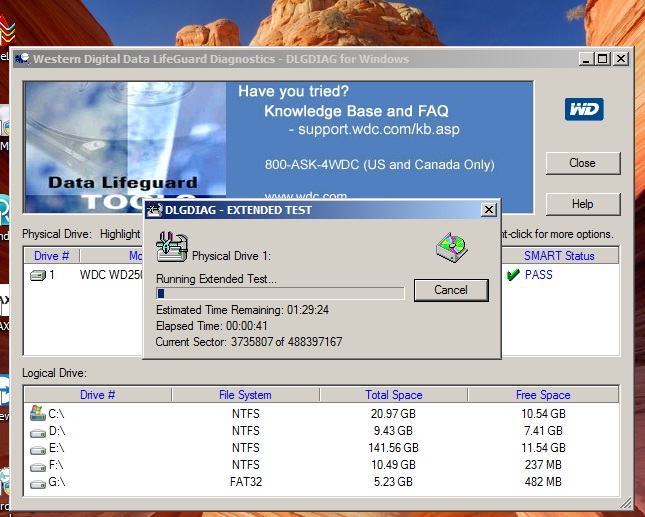645x517 pixels.
Task: Click the Data LifeGuard window title icon
Action: tap(22, 59)
